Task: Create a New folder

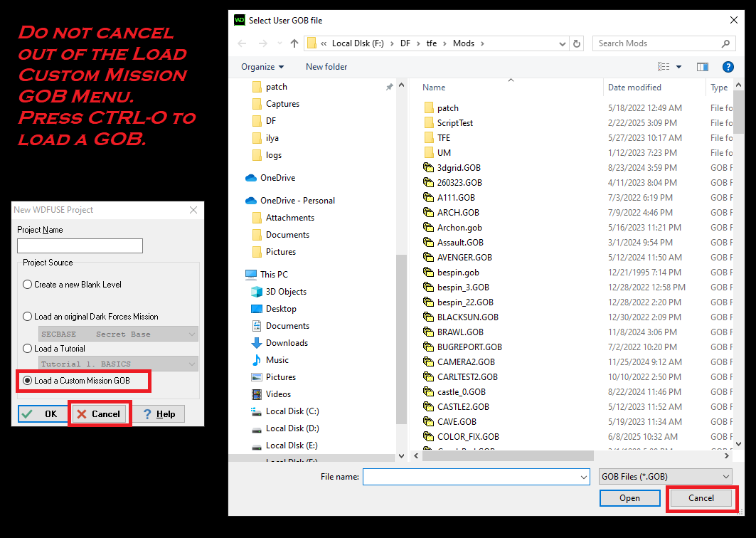Action: point(326,67)
